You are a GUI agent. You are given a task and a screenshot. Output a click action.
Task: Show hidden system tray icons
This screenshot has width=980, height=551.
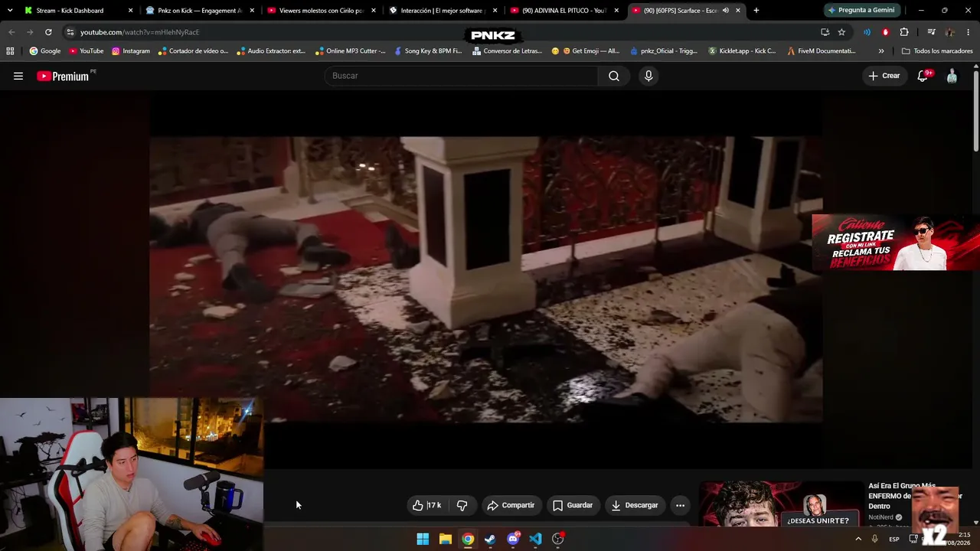[x=857, y=539]
